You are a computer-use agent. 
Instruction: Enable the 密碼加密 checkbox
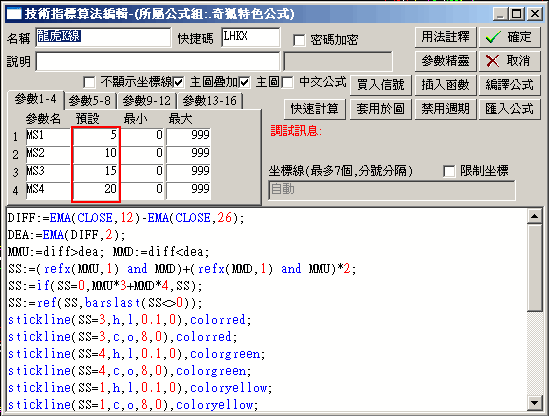coord(299,40)
